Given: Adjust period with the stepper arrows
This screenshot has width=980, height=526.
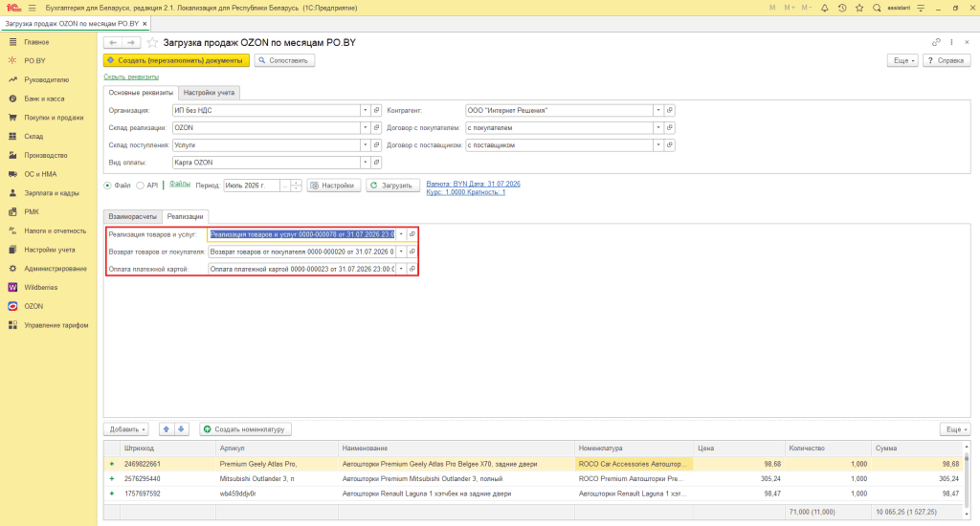Looking at the screenshot, I should 297,186.
